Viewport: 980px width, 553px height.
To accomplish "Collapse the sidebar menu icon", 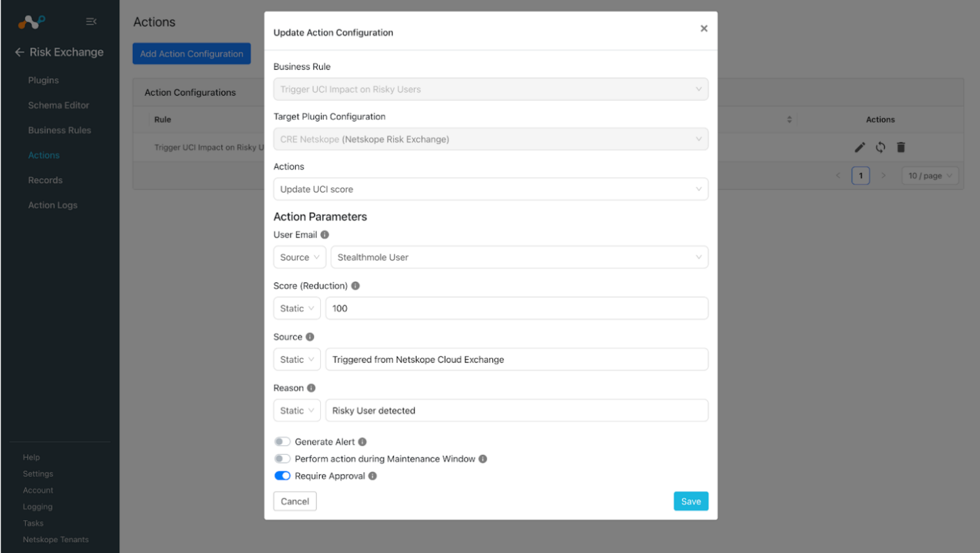I will coord(91,22).
